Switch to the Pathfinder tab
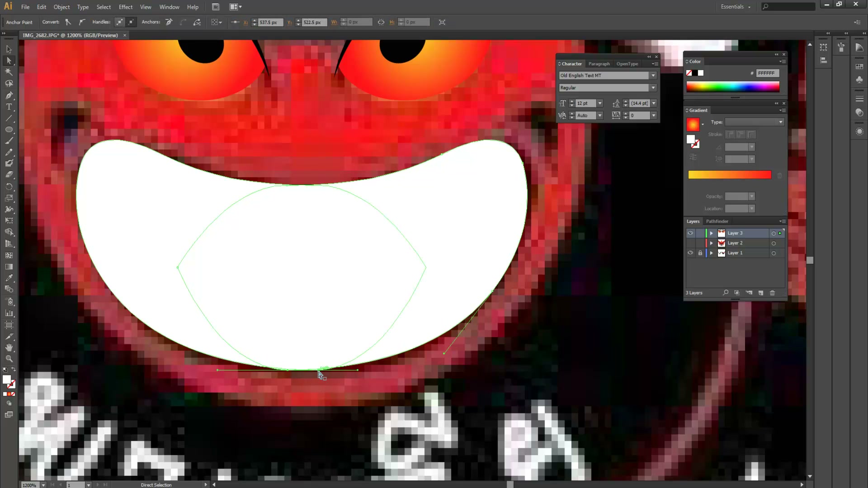868x488 pixels. [717, 221]
